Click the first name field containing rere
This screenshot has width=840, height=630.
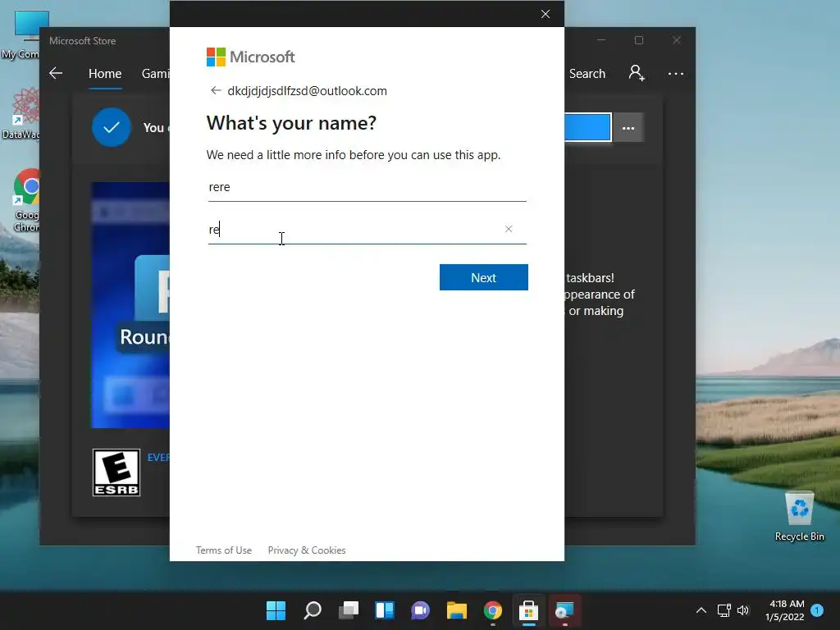pyautogui.click(x=367, y=188)
